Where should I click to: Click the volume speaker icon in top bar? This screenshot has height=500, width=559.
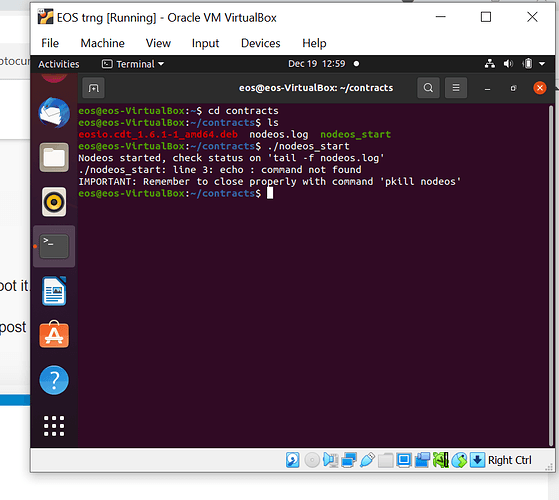(508, 64)
